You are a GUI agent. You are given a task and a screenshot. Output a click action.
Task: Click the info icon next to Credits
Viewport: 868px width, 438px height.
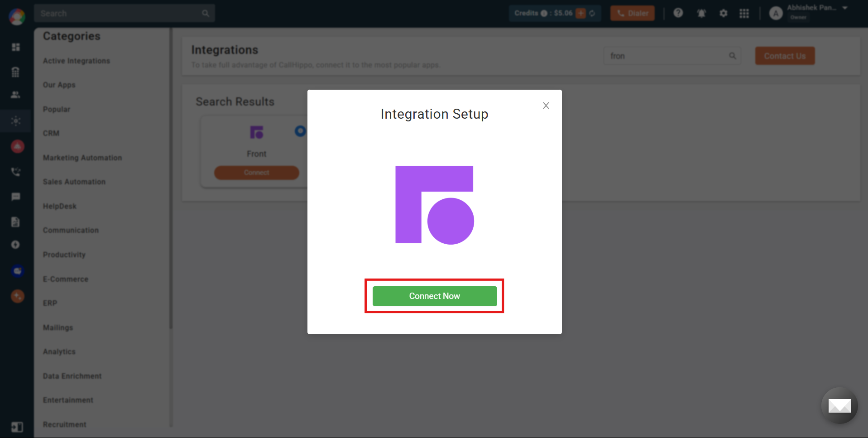point(544,13)
